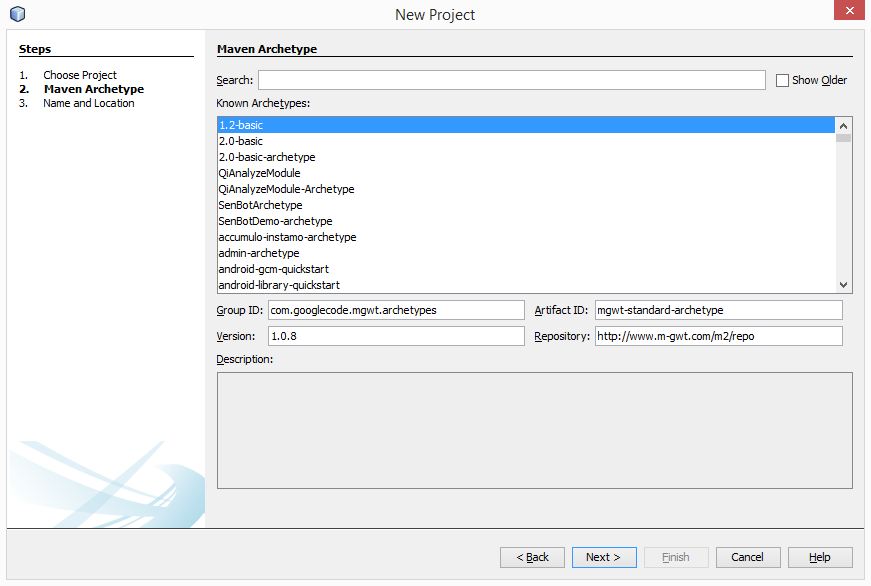The image size is (871, 586).
Task: Click into the Version field
Action: coord(396,336)
